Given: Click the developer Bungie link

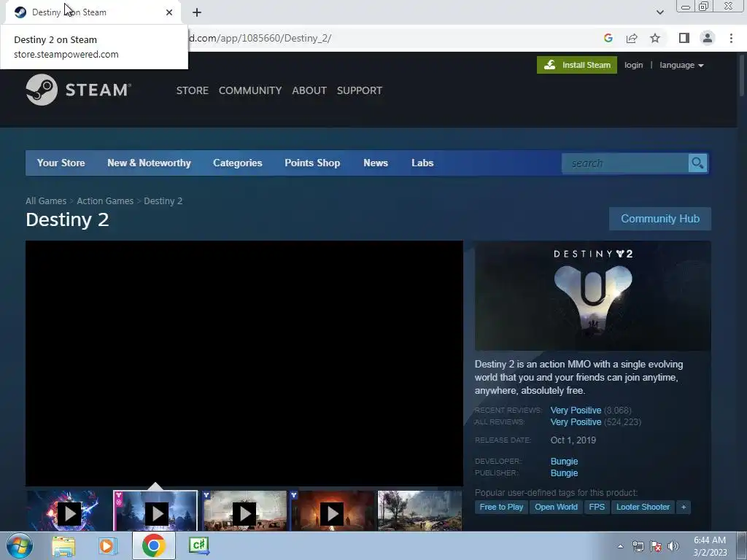Looking at the screenshot, I should (x=564, y=461).
